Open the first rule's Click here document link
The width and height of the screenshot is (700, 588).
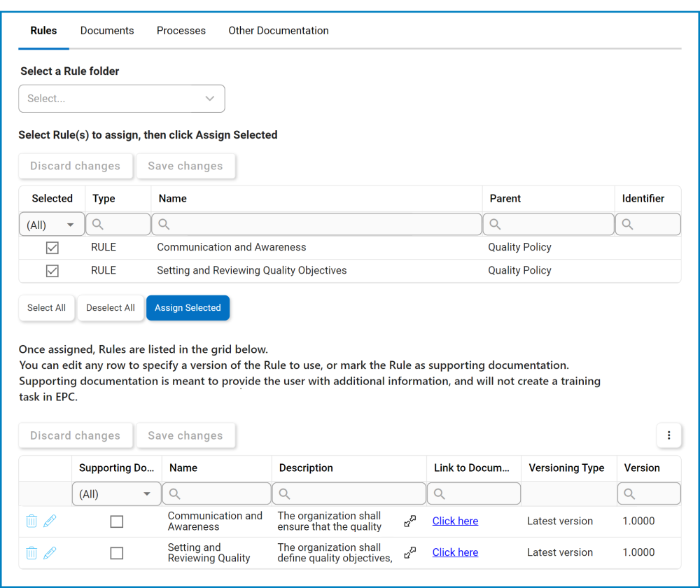click(x=455, y=521)
